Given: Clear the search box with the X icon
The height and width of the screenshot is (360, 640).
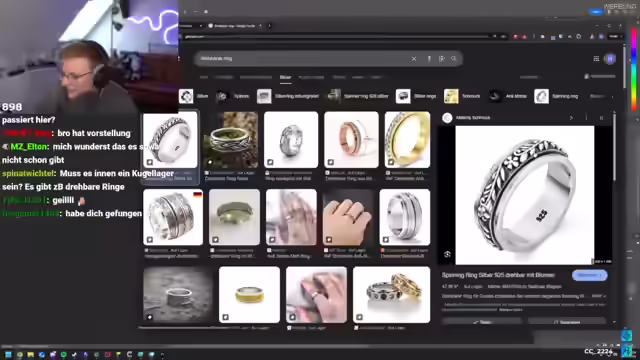Looking at the screenshot, I should point(414,59).
